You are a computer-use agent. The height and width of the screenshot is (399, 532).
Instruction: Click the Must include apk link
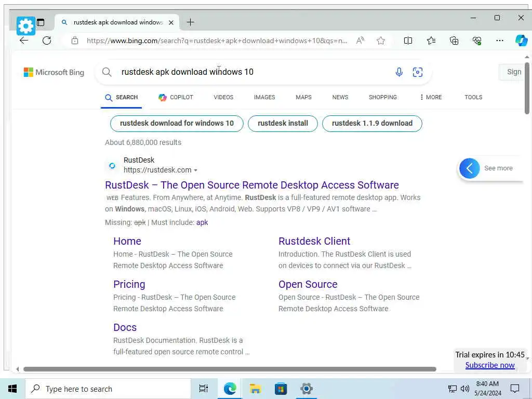pos(202,222)
